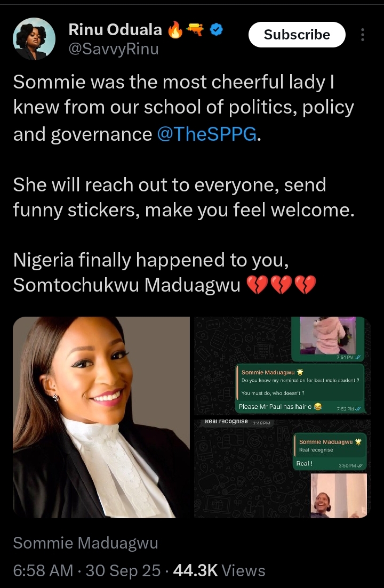Open the @TheSPPG mention link

(207, 134)
